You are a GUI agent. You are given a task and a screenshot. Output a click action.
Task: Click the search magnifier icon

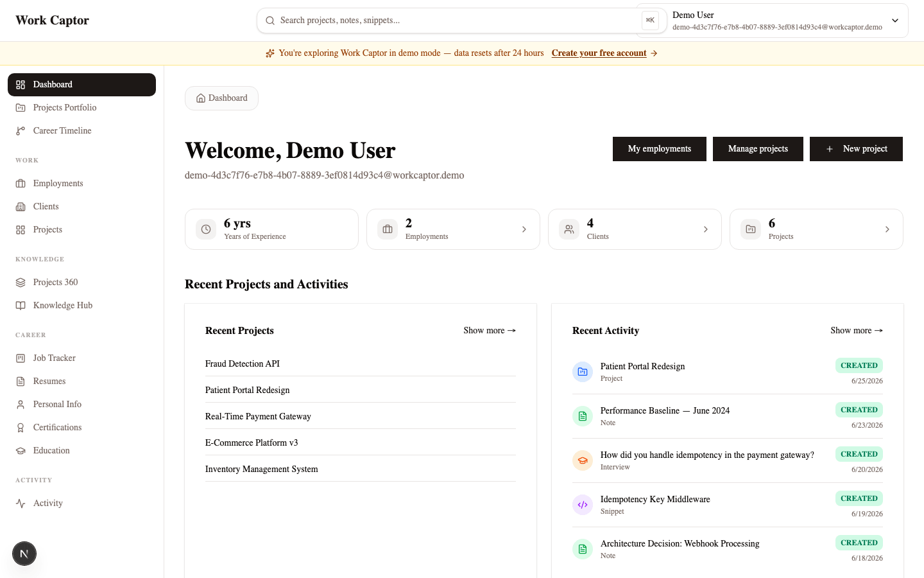tap(270, 21)
